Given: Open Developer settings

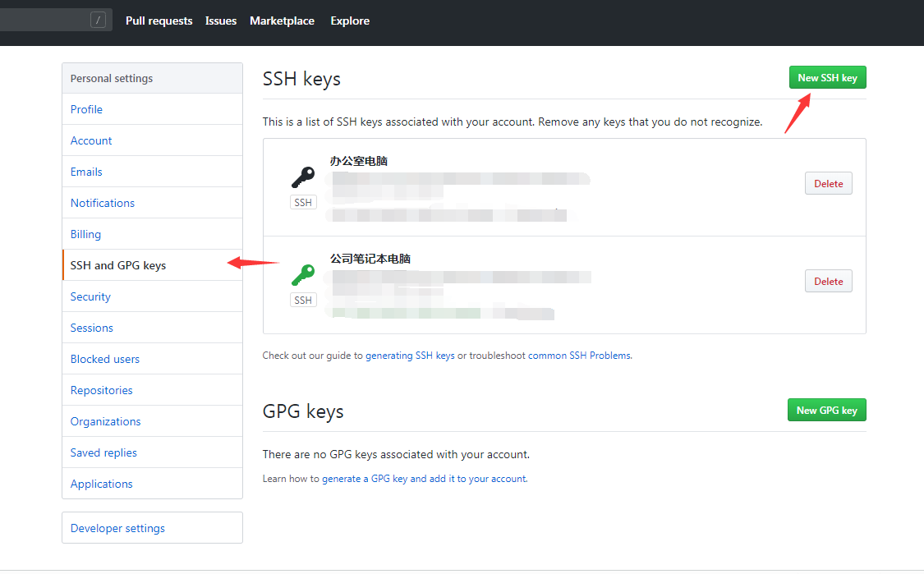Looking at the screenshot, I should pos(152,528).
